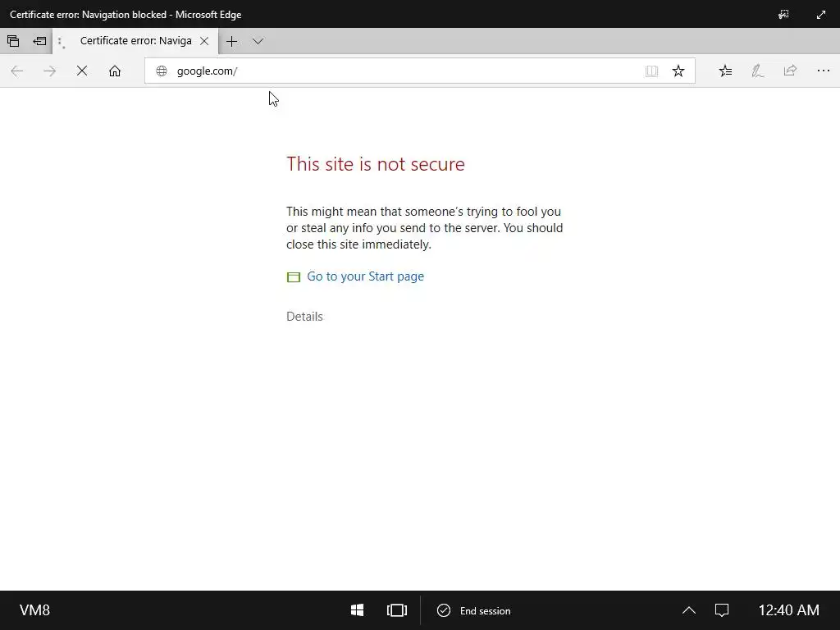The width and height of the screenshot is (840, 630).
Task: Expand the tab previews chevron
Action: tap(258, 41)
